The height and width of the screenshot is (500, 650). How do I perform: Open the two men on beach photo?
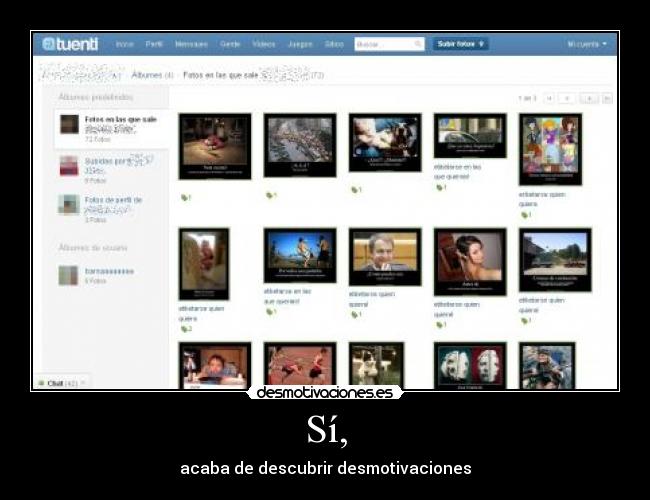[300, 255]
